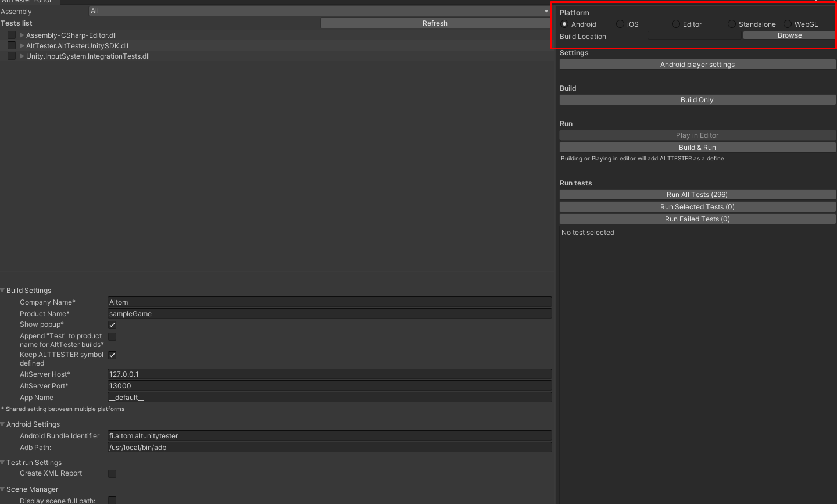The height and width of the screenshot is (504, 837).
Task: Check the AltTester.AltTesterUnitySDK.dll assembly
Action: tap(11, 45)
